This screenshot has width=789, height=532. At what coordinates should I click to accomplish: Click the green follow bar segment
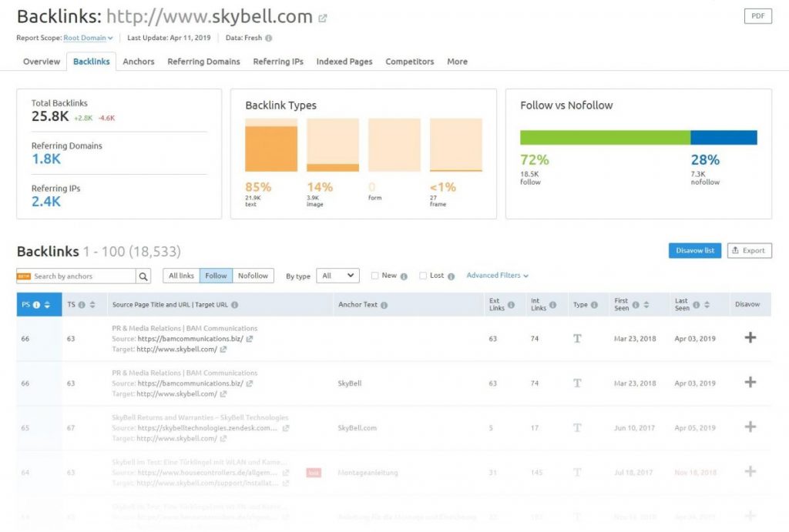coord(606,137)
